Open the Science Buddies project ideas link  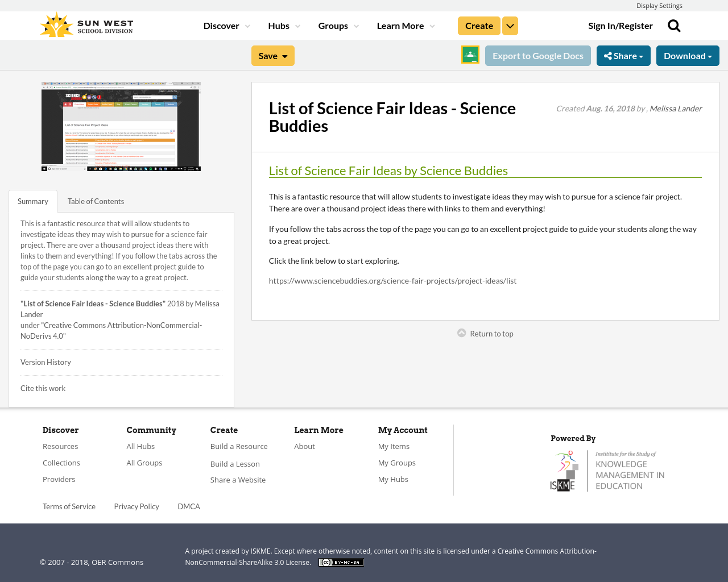[x=392, y=280]
